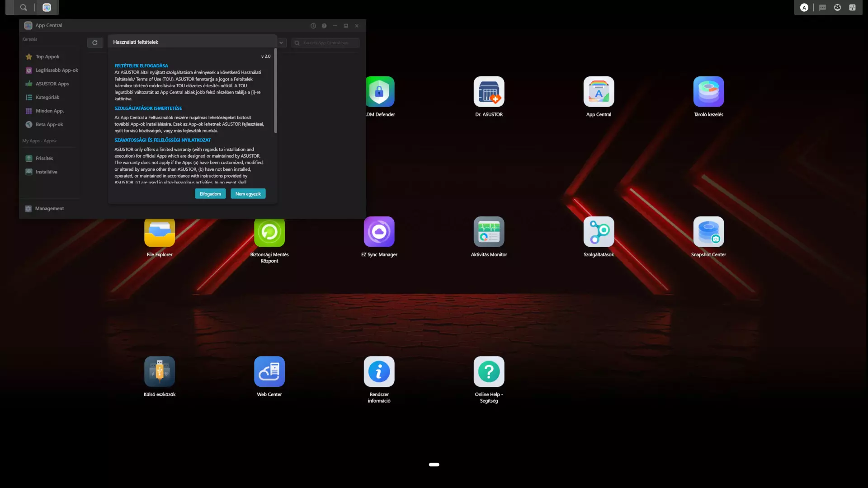868x488 pixels.
Task: Launch Dr. ASUSTOR from the desktop
Action: [x=489, y=92]
